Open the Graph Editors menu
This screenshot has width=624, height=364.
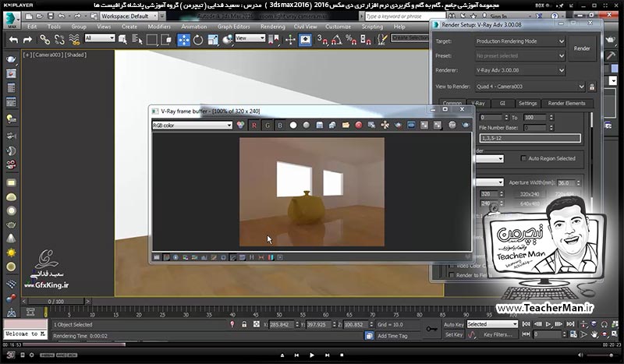233,27
